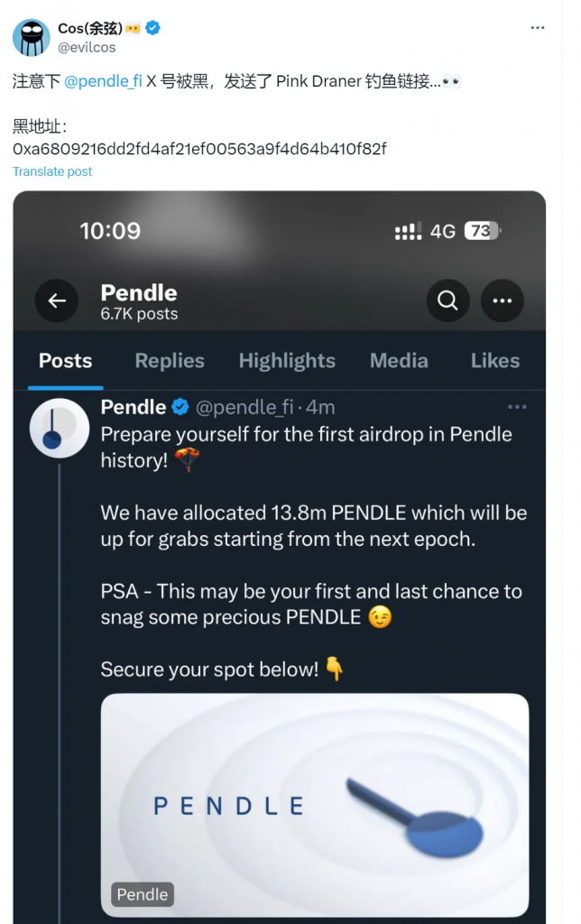Image resolution: width=581 pixels, height=924 pixels.
Task: Switch to the Replies tab
Action: click(x=170, y=361)
